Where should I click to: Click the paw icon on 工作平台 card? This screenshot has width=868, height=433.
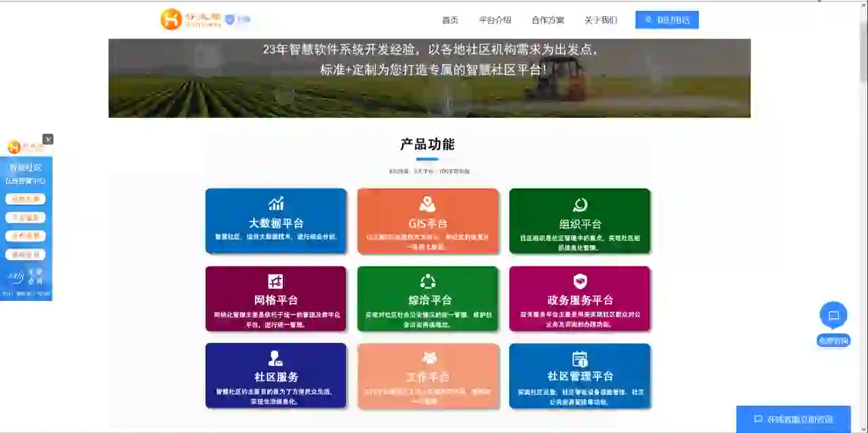pyautogui.click(x=427, y=358)
